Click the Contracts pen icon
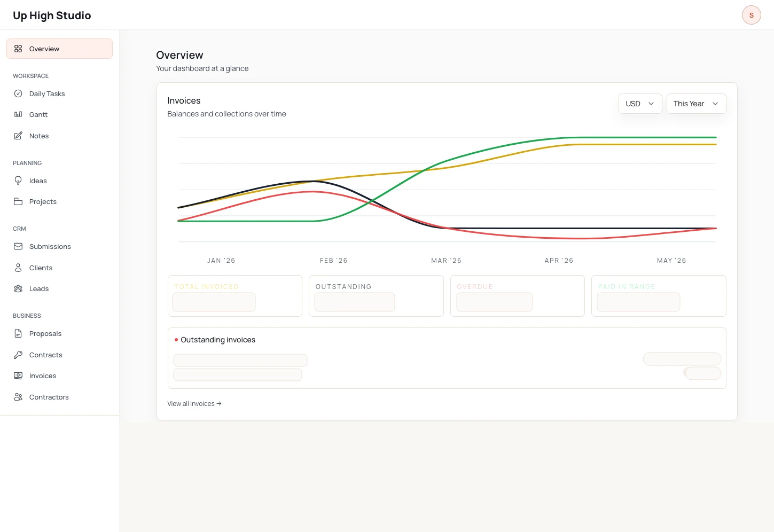The height and width of the screenshot is (532, 774). [18, 355]
